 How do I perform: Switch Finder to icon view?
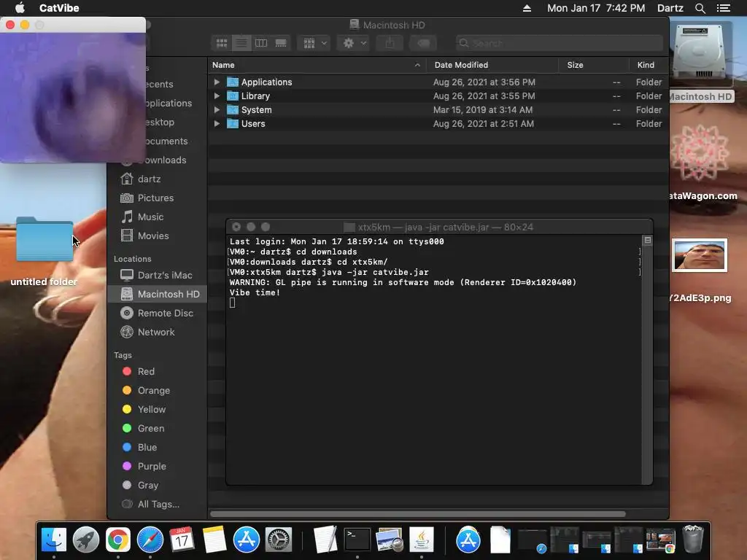pos(222,43)
